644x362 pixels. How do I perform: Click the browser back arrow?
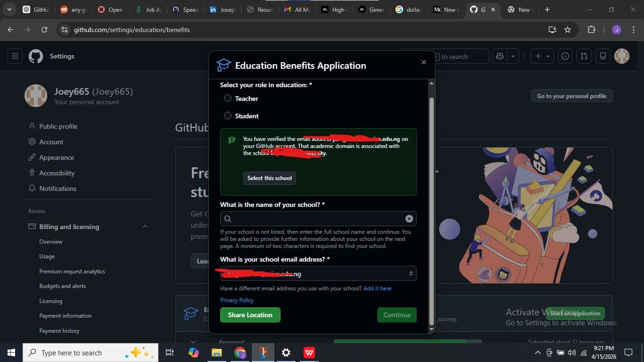(x=10, y=30)
